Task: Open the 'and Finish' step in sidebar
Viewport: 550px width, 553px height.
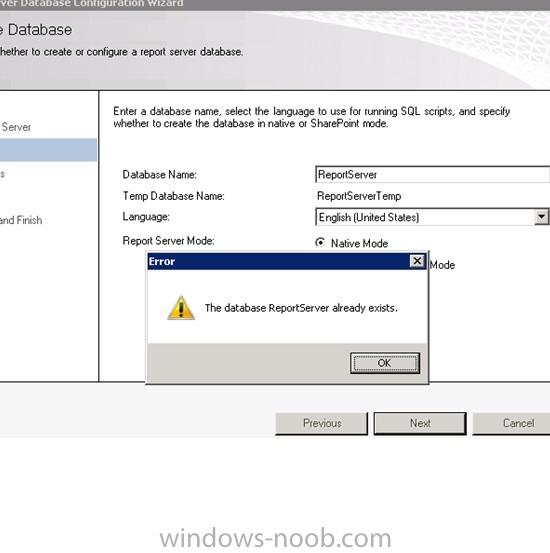Action: tap(21, 220)
